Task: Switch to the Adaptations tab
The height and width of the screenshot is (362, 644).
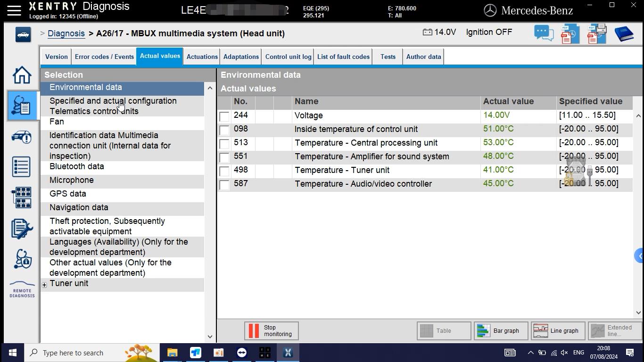Action: coord(241,57)
